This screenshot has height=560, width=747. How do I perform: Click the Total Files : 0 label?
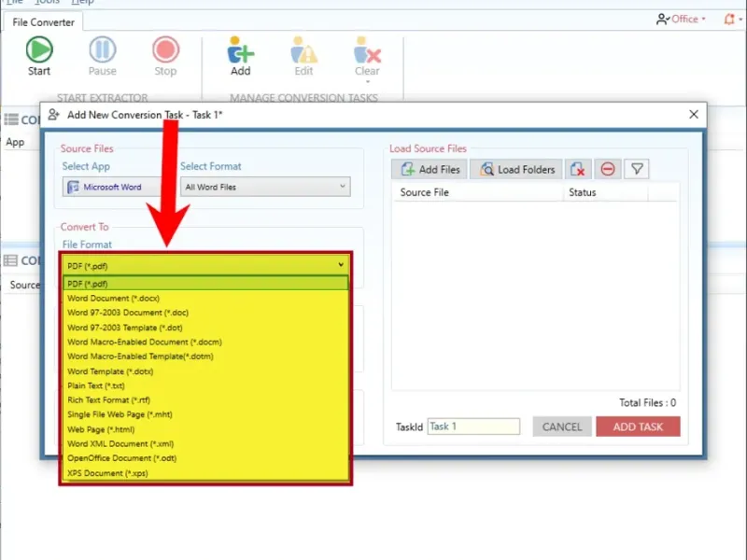click(647, 403)
